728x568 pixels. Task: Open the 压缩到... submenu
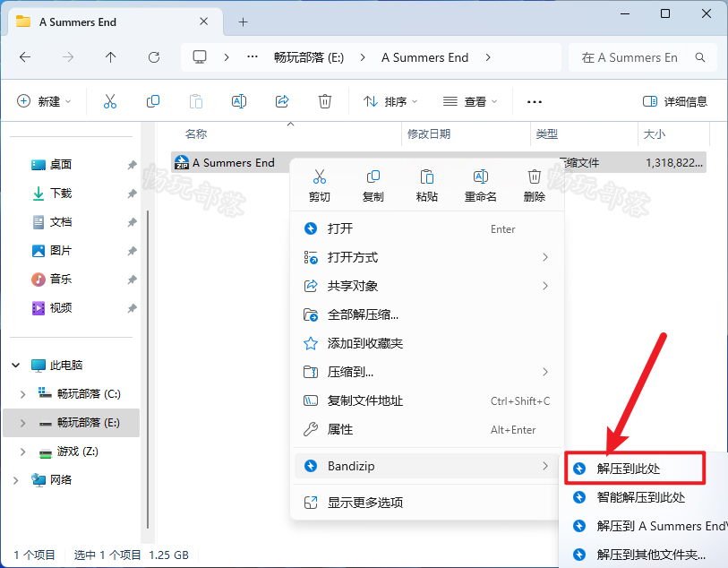426,372
